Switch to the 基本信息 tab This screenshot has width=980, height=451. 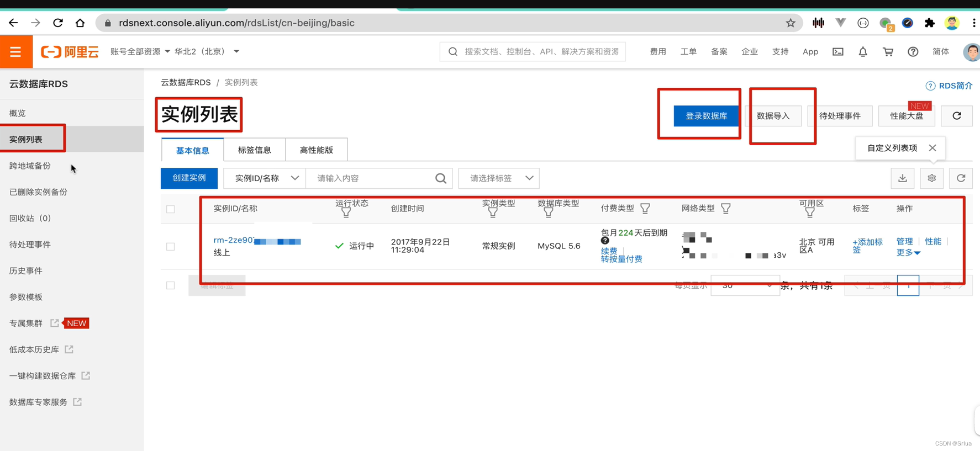coord(192,150)
